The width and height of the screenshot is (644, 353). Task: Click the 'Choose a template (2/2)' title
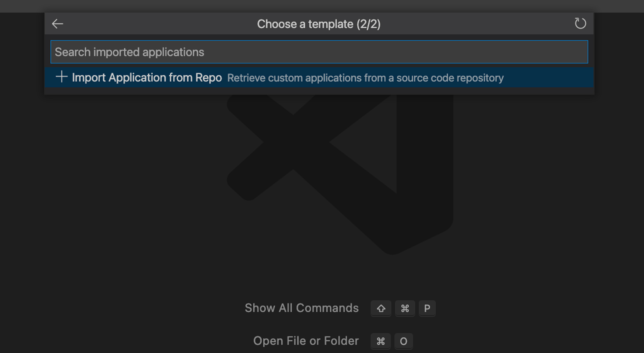tap(319, 24)
